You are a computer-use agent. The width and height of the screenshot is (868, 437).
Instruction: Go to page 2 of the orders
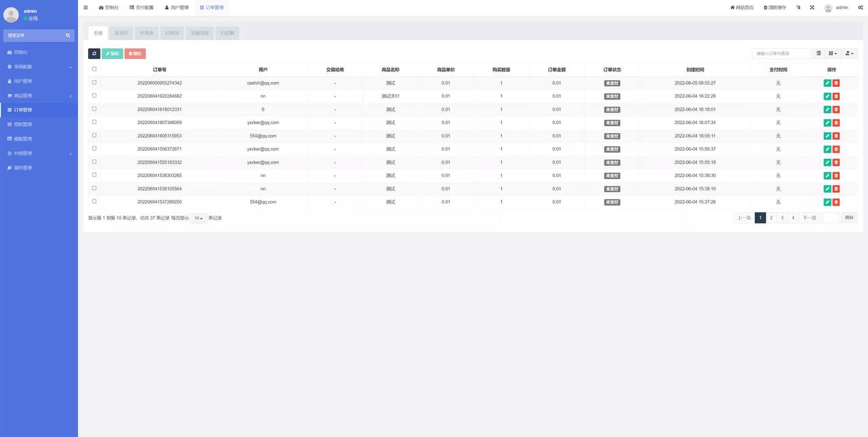[771, 218]
